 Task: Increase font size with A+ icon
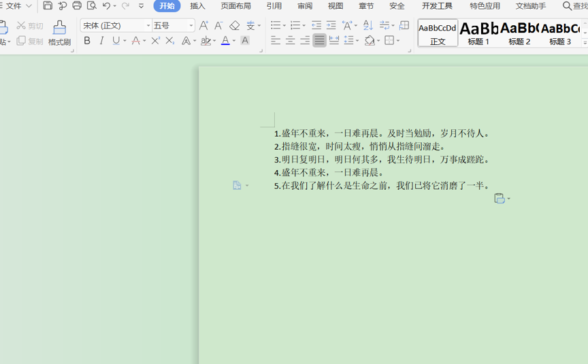203,25
